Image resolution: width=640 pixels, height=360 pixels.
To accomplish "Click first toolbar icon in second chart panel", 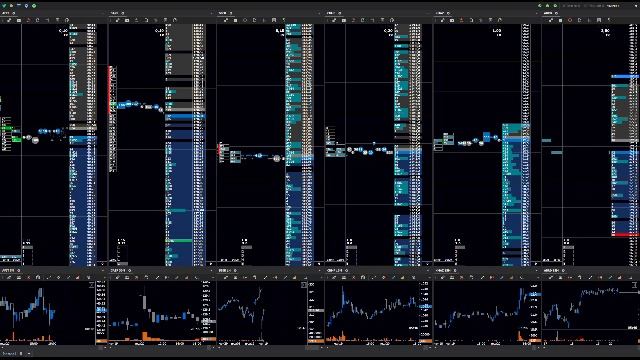I will [118, 277].
